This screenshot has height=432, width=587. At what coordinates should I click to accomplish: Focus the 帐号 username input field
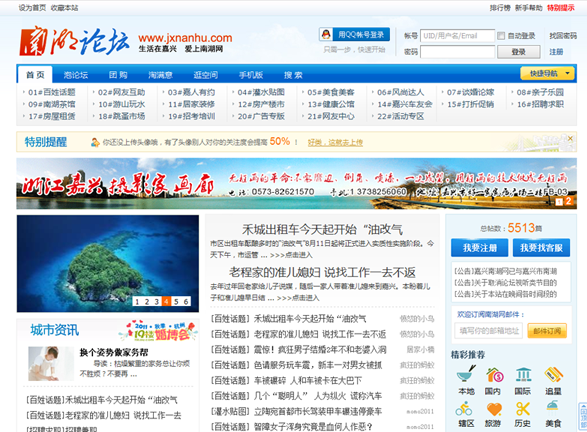point(457,36)
